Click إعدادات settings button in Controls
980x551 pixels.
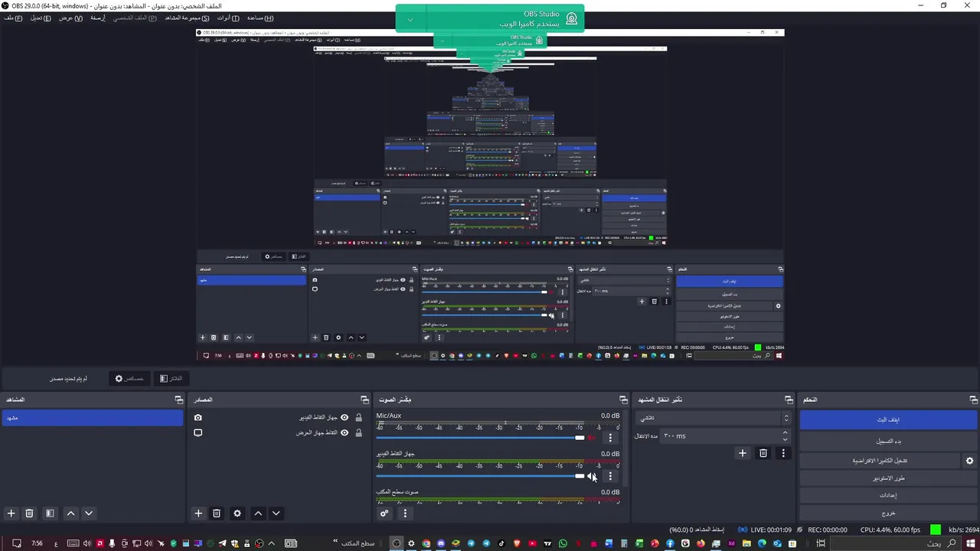[888, 496]
